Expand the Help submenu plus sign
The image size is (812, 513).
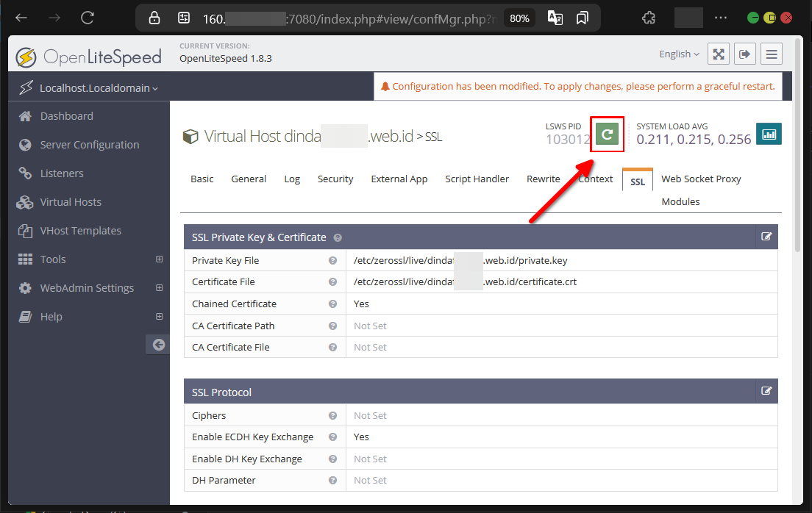point(160,316)
